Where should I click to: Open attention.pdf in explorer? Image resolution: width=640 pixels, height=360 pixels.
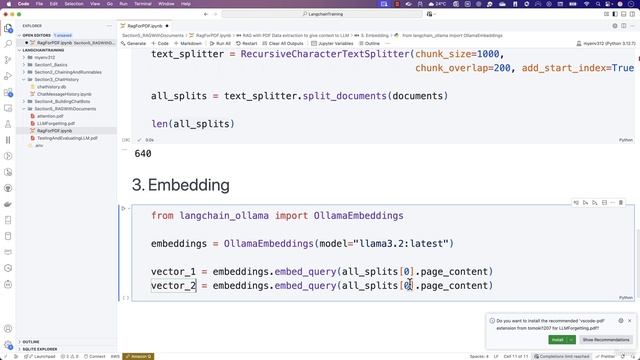50,116
